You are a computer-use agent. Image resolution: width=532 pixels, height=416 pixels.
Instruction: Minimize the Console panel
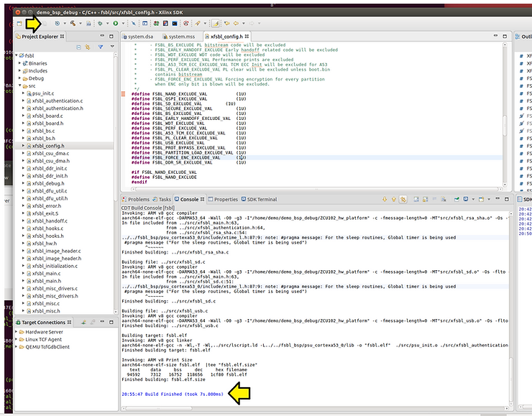pos(497,199)
